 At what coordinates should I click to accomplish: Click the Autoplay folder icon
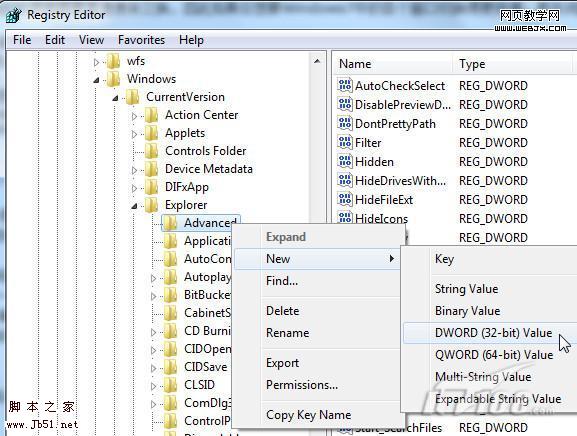(170, 277)
